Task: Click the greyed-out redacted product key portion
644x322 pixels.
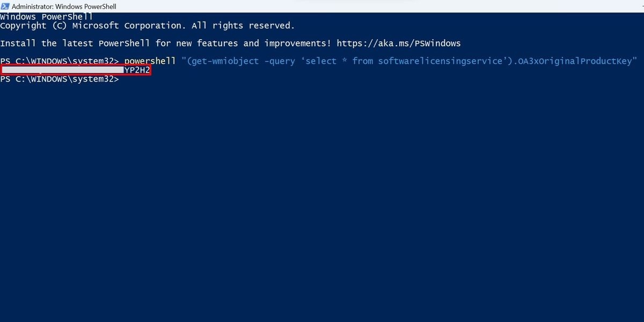Action: pyautogui.click(x=63, y=70)
